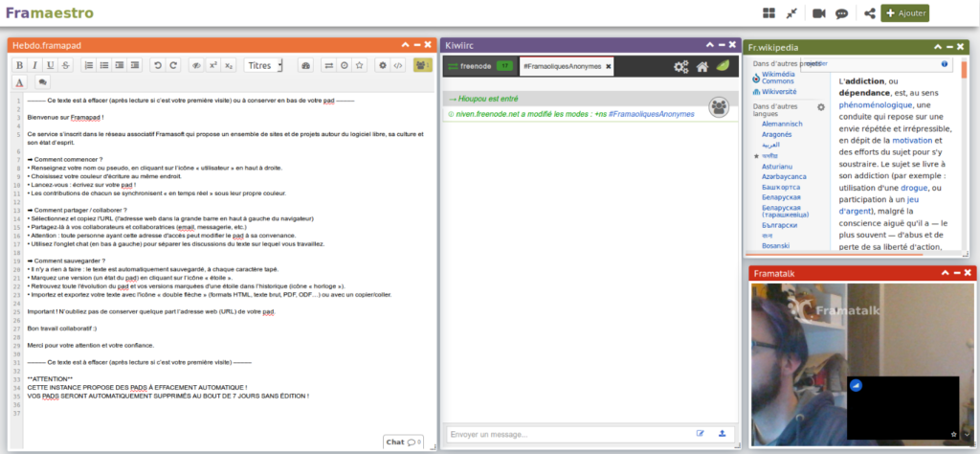The height and width of the screenshot is (454, 980).
Task: Insert an ordered numbered list
Action: click(x=89, y=65)
